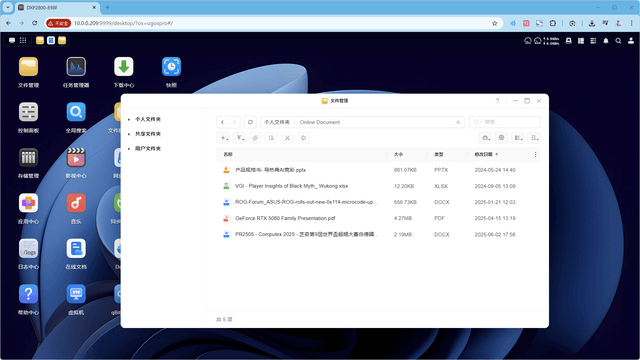Click the show-desktop icon in the NAS taskbar

pos(12,40)
